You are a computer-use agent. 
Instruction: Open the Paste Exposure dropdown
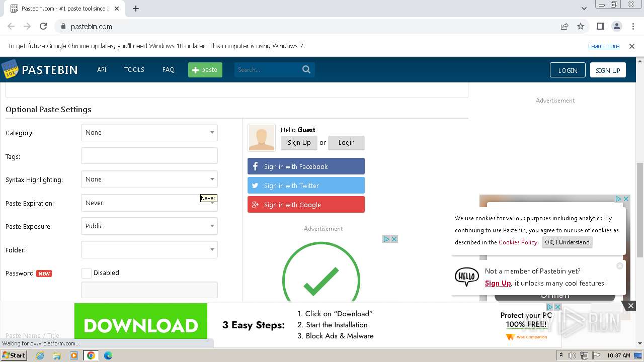(149, 226)
